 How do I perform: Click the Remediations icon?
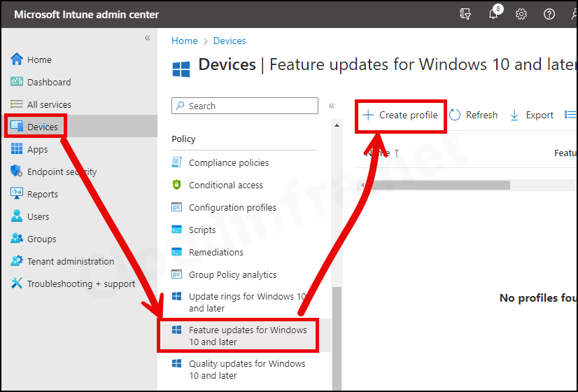coord(176,252)
